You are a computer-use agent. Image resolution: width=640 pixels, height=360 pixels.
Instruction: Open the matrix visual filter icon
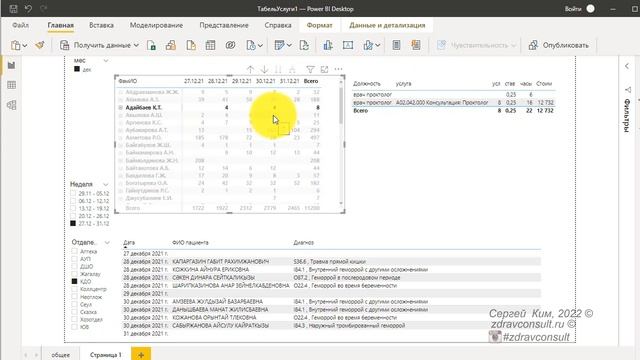[310, 69]
